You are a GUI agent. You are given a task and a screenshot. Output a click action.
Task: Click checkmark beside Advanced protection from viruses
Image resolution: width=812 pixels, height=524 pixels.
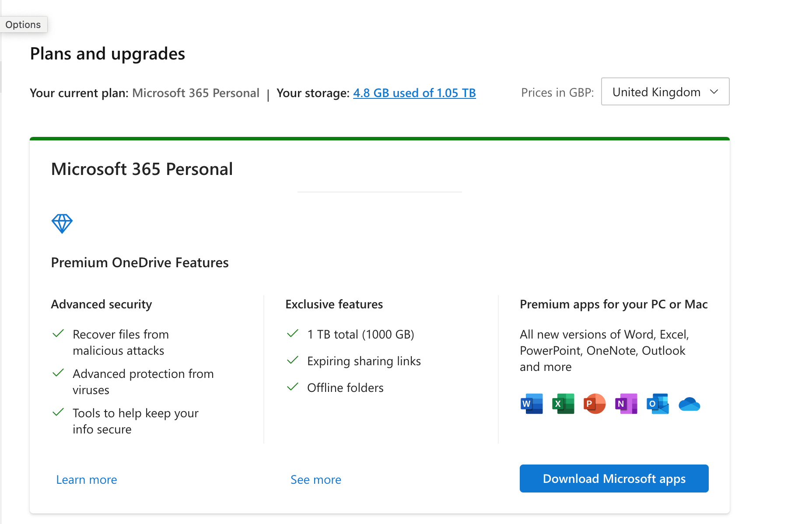click(x=58, y=373)
